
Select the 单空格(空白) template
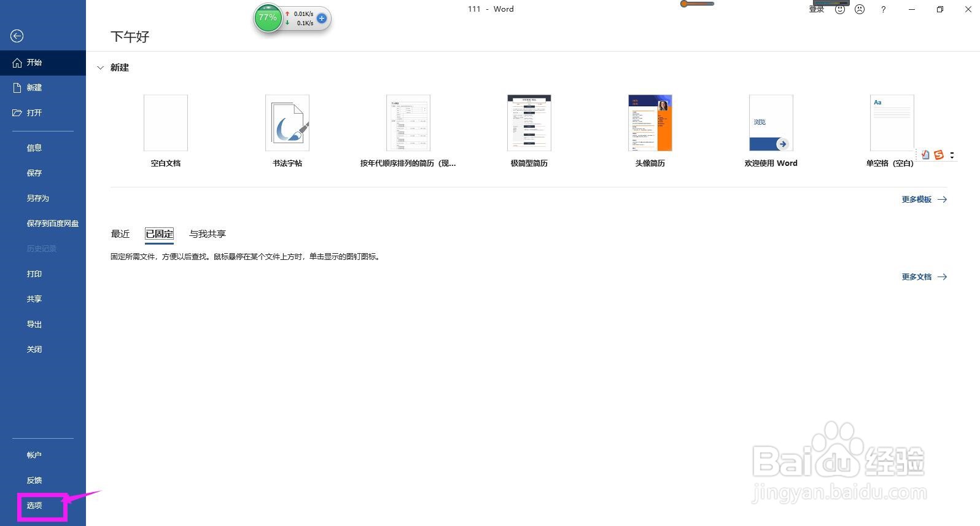(890, 131)
